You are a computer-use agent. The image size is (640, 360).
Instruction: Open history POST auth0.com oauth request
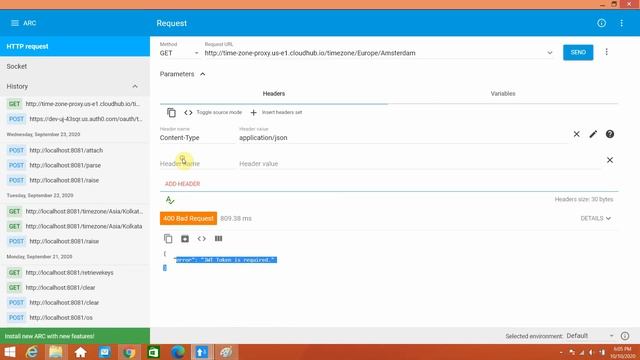(x=75, y=119)
